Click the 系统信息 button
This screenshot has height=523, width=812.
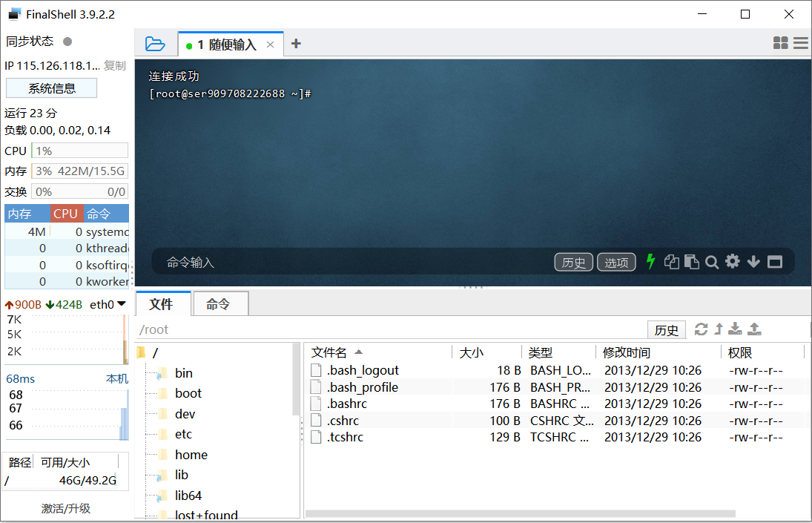coord(51,88)
